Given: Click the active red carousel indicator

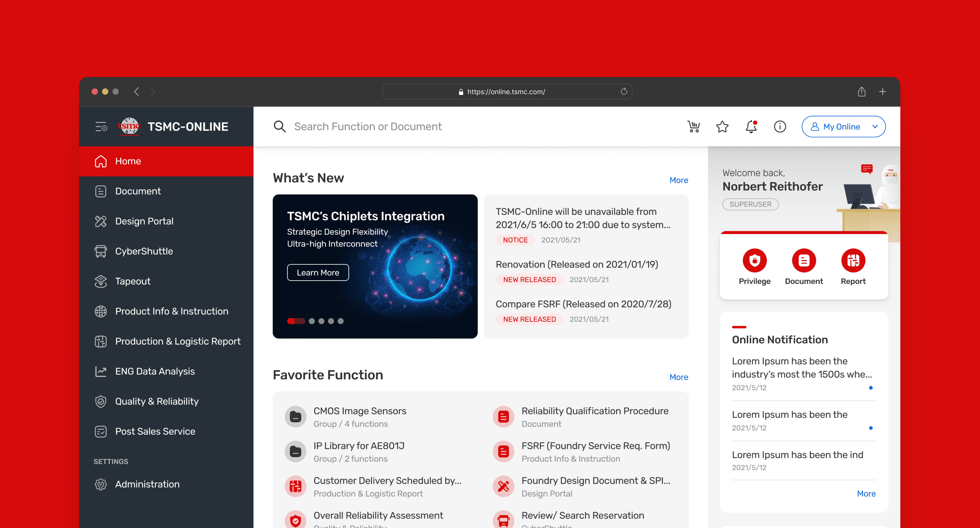Looking at the screenshot, I should click(x=296, y=321).
